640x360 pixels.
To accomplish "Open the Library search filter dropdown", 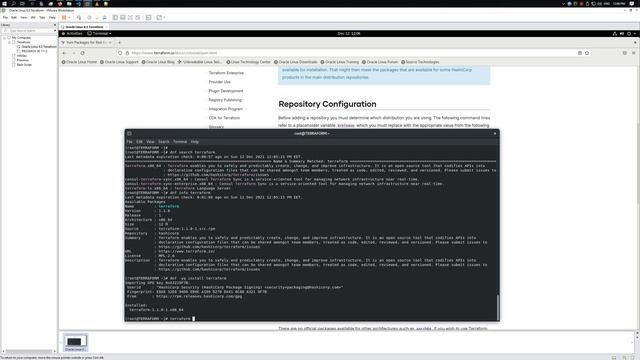I will (55, 31).
